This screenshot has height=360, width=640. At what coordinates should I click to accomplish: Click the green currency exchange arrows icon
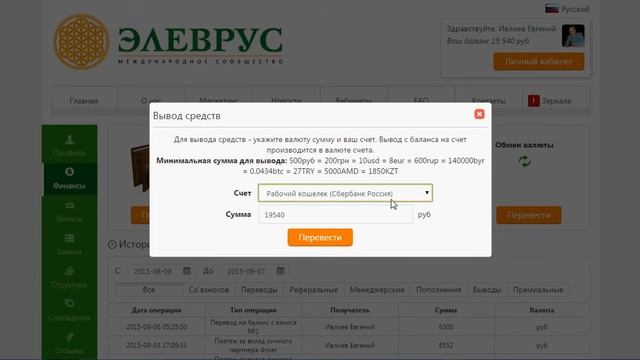(x=524, y=162)
